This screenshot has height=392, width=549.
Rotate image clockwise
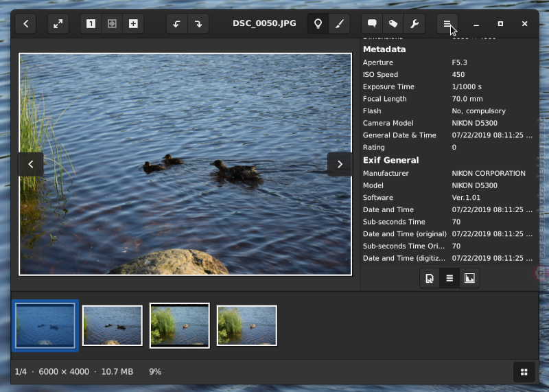coord(198,24)
